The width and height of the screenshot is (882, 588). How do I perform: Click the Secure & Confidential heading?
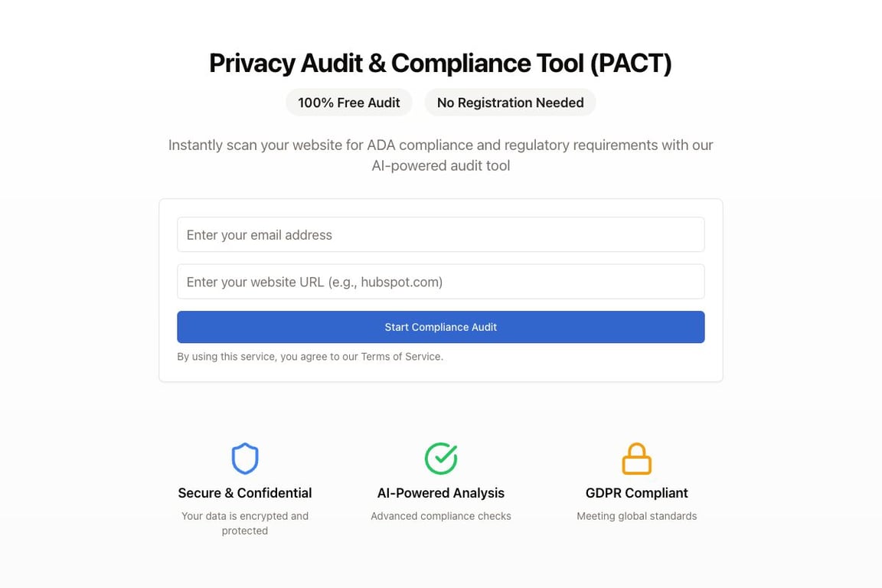[245, 493]
